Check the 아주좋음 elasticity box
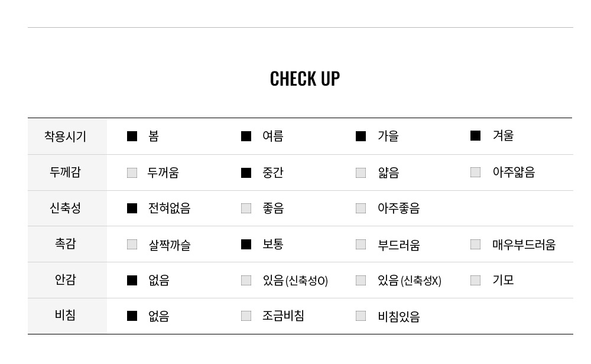Image resolution: width=591 pixels, height=364 pixels. pos(361,208)
